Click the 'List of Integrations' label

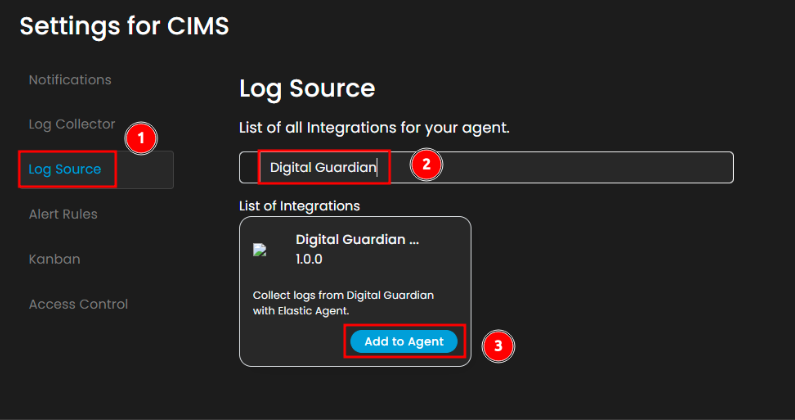(x=299, y=206)
